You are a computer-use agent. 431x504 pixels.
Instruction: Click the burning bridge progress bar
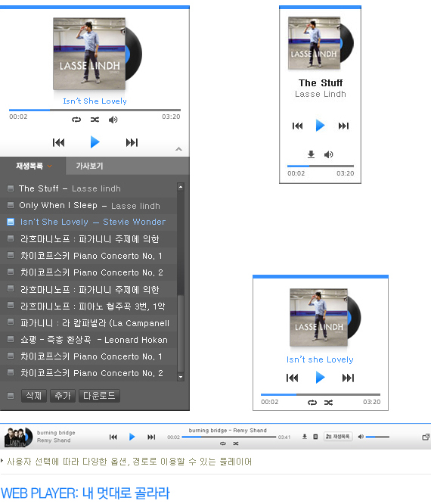tap(229, 437)
